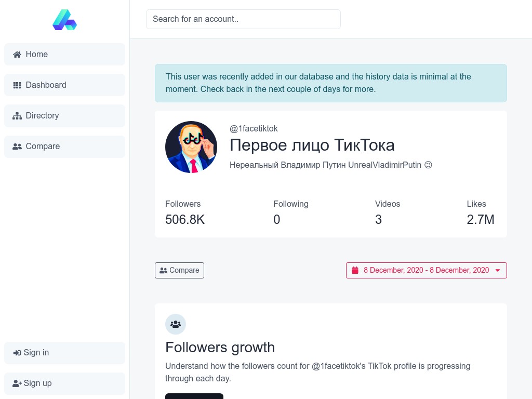Open the 8 December, 2020 date picker
This screenshot has height=399, width=532.
[x=426, y=270]
